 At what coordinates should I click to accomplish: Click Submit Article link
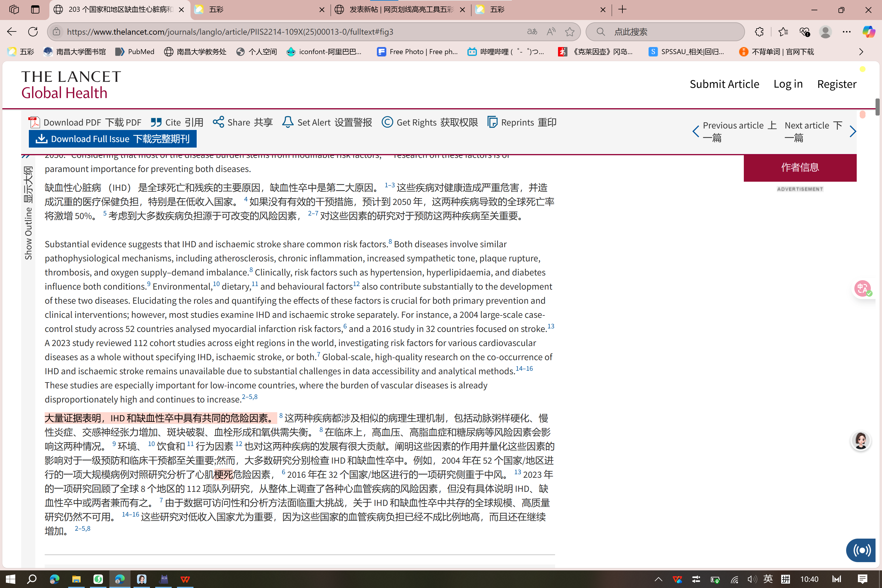724,84
